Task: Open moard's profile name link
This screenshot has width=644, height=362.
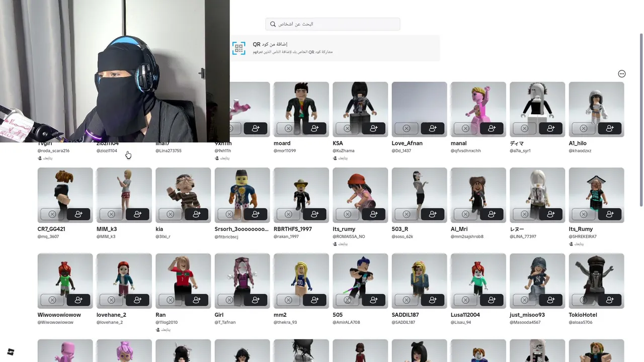Action: pyautogui.click(x=282, y=143)
